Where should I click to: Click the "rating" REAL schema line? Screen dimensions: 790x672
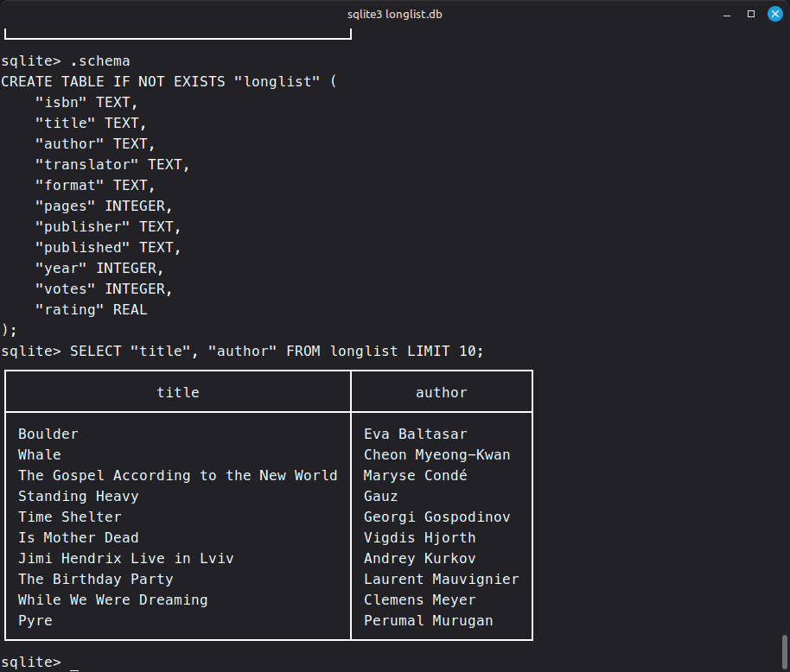[92, 309]
